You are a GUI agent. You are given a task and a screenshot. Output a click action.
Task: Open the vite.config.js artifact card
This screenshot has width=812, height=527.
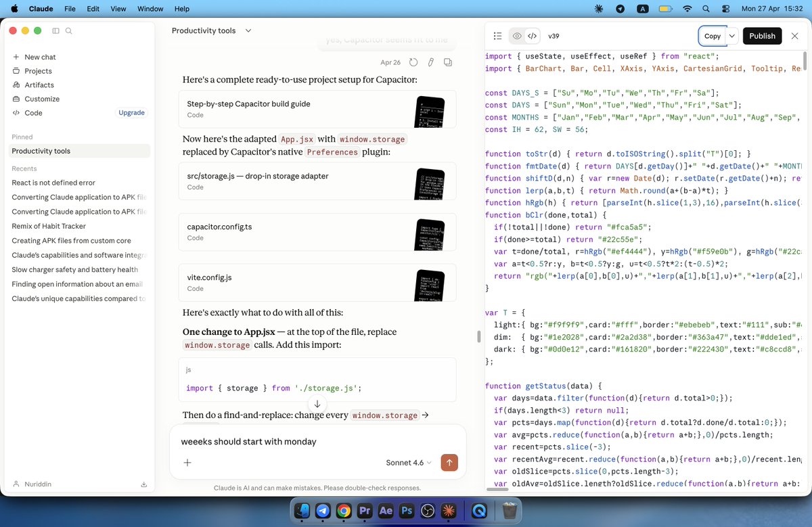tap(317, 283)
